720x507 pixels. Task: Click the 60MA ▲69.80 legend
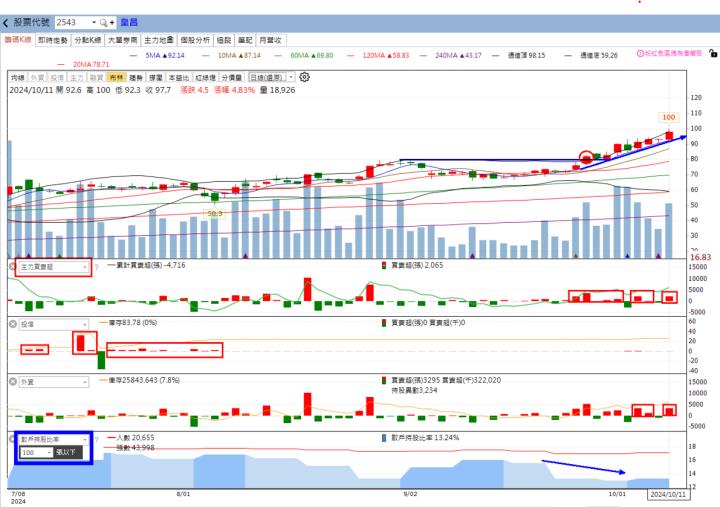click(x=312, y=55)
